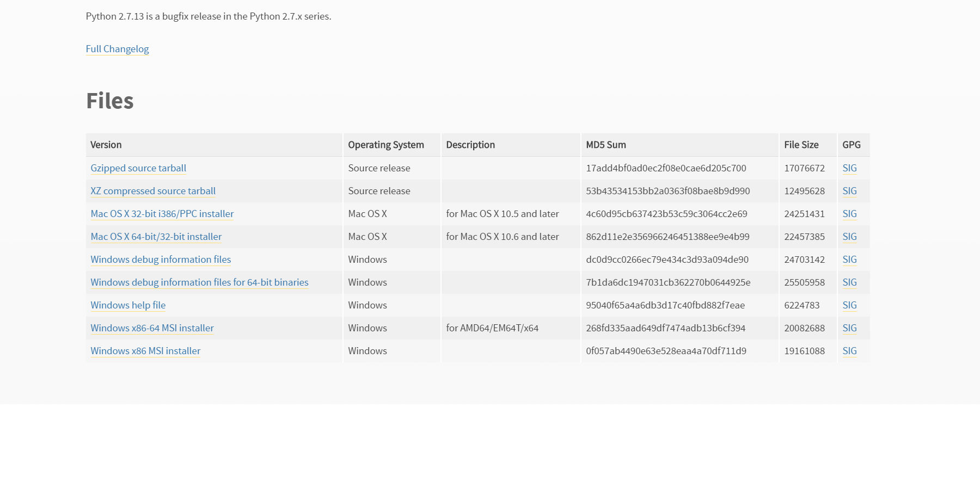Click the Python 2.7.13 bugfix release sentence
Screen dimensions: 980x494
click(209, 16)
